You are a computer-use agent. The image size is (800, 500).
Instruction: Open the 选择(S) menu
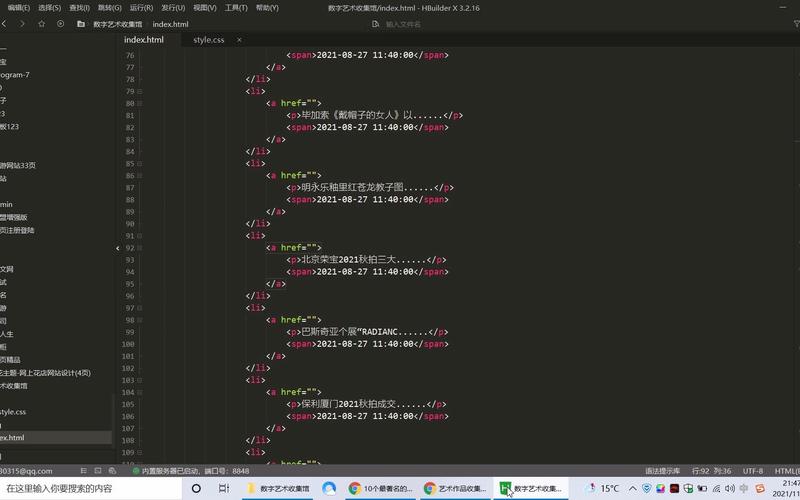tap(49, 8)
